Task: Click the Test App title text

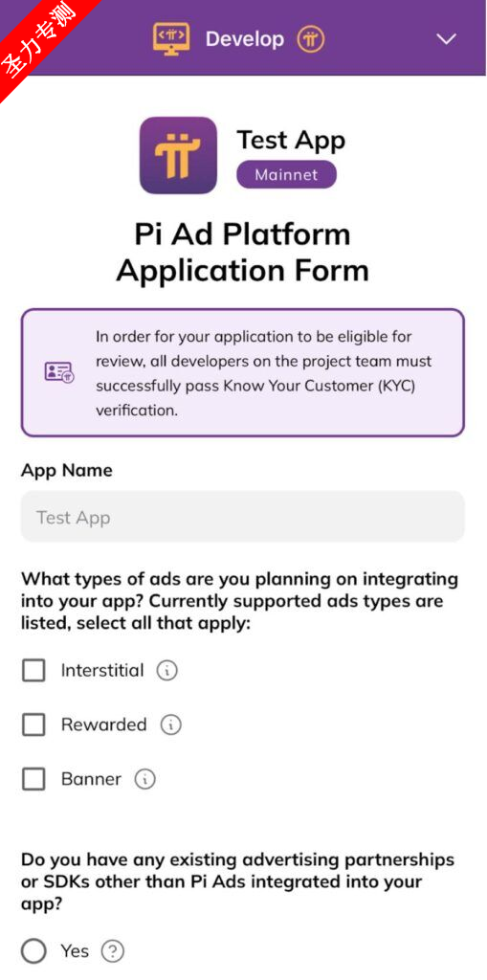Action: coord(291,140)
